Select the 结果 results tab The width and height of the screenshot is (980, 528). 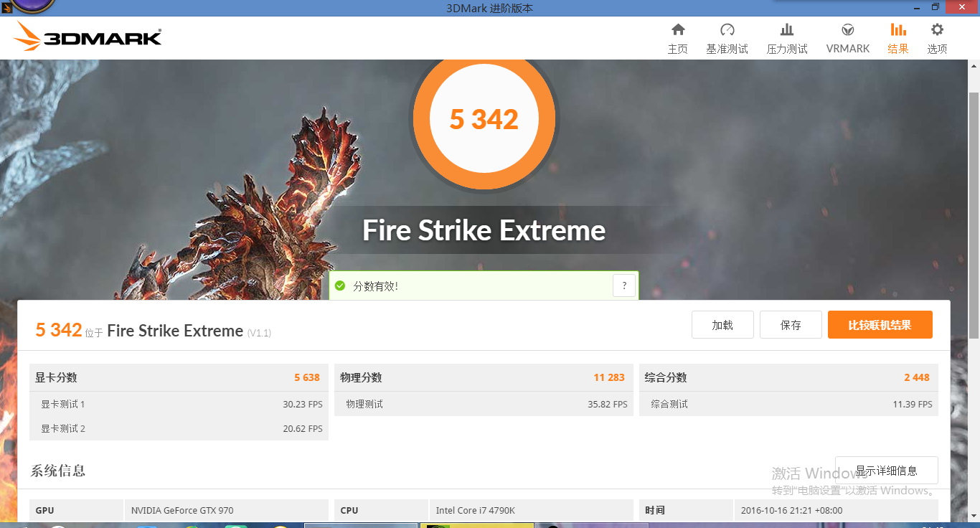[898, 39]
